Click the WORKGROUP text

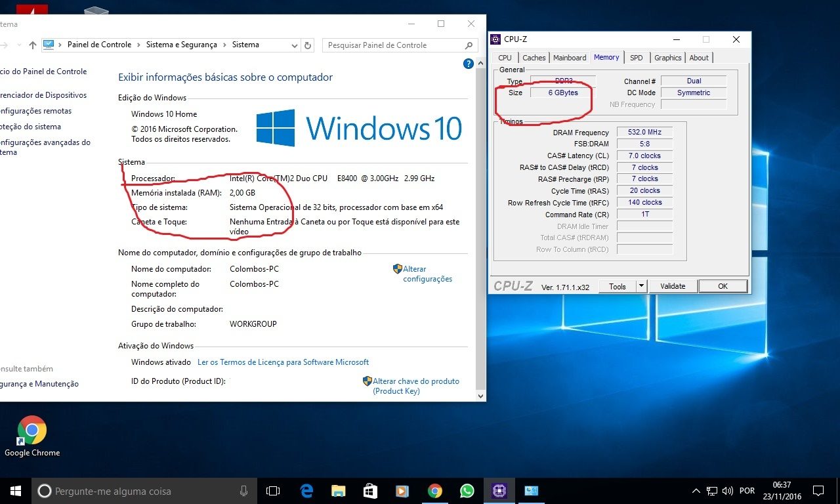pyautogui.click(x=253, y=324)
